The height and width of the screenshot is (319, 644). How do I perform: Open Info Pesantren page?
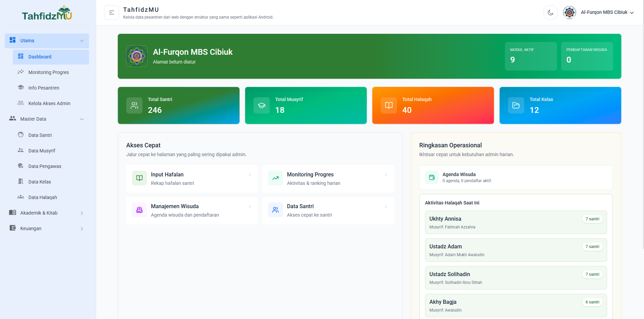(51, 88)
